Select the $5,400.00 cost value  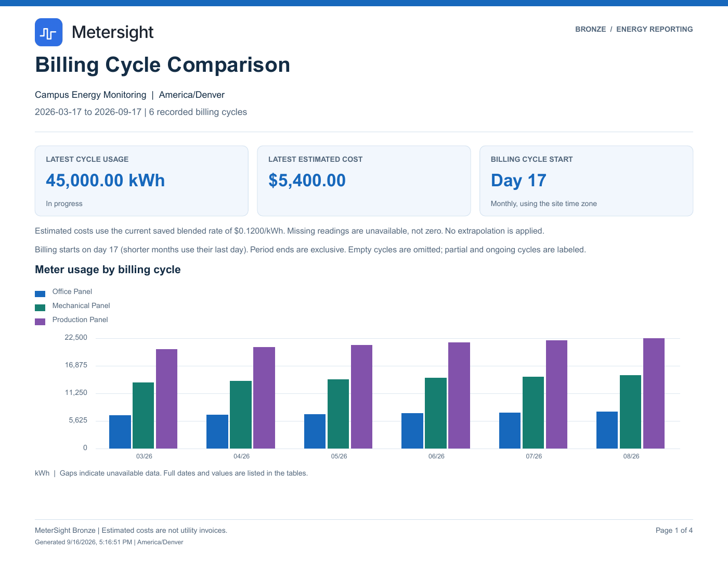(x=307, y=181)
